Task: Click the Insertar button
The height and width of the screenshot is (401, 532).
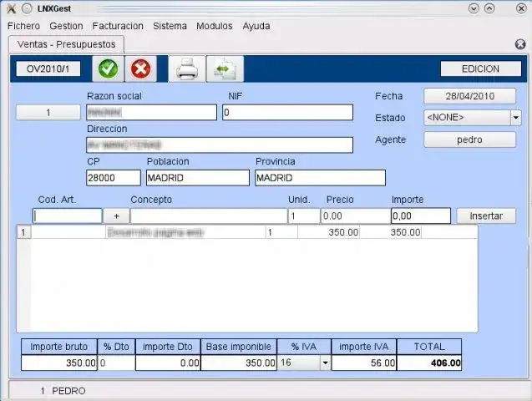Action: pos(486,216)
